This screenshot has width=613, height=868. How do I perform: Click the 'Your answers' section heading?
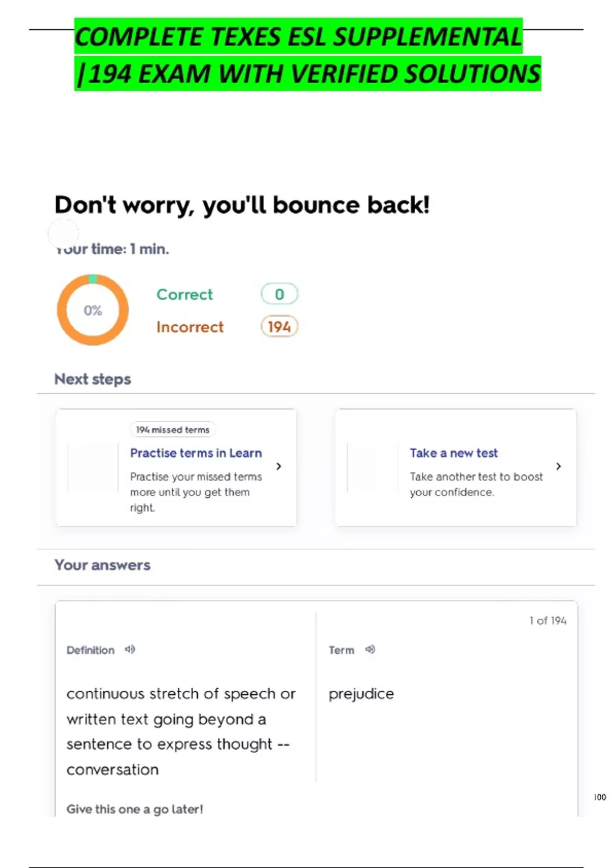(x=102, y=565)
